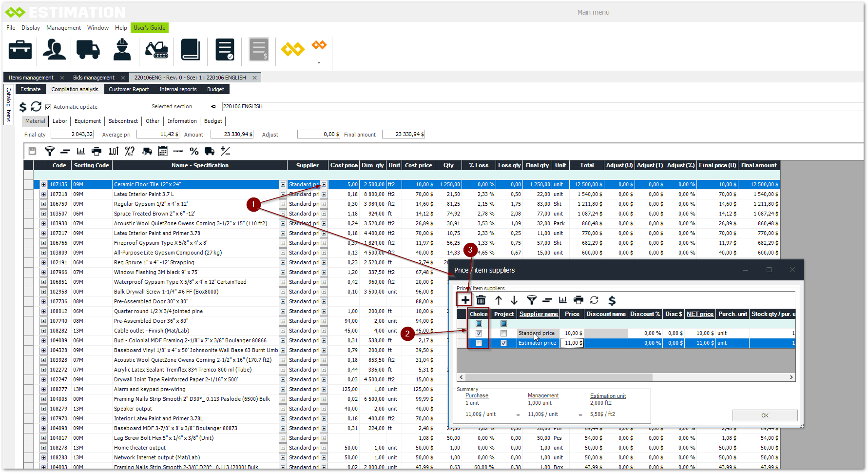Open the excavator equipment icon in main toolbar

pos(156,50)
